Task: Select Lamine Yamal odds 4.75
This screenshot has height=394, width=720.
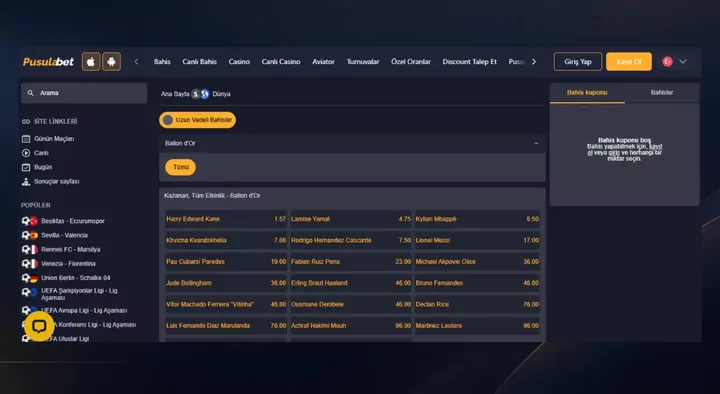Action: click(x=351, y=219)
